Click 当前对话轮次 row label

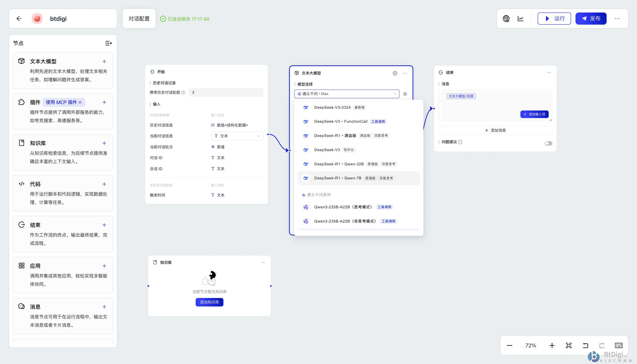161,147
